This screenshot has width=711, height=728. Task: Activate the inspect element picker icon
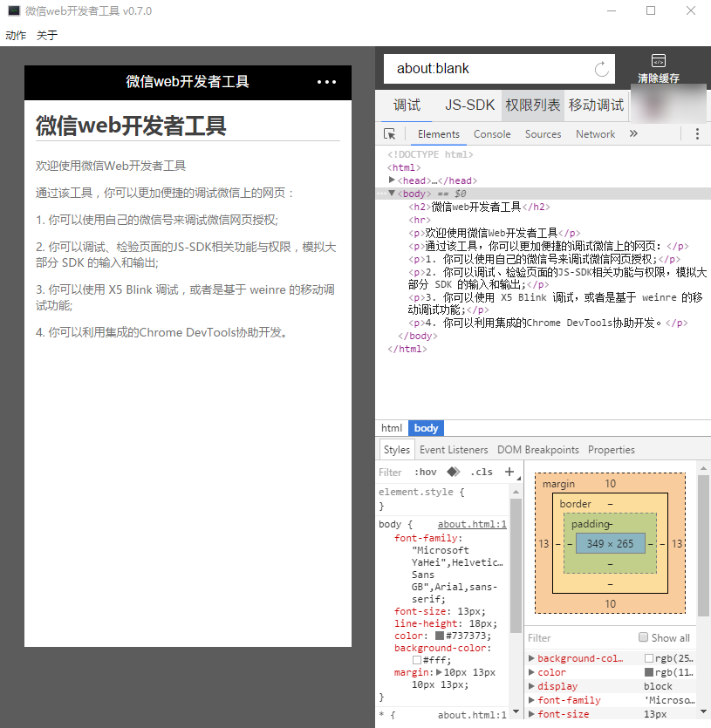tap(390, 134)
